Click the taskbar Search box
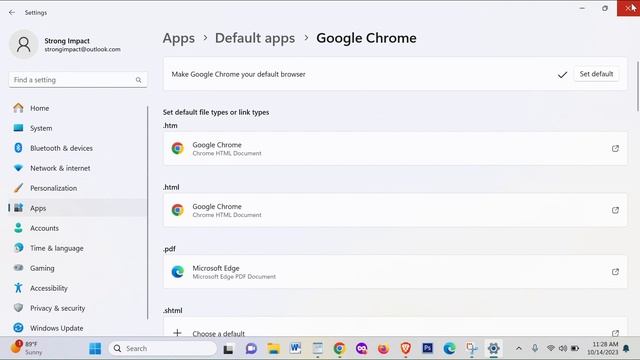Viewport: 640px width, 360px height. click(162, 349)
